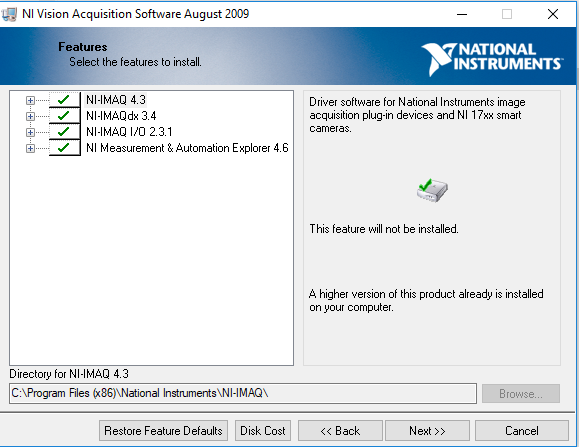The image size is (579, 447).
Task: Expand the NI-IMAQ I/O 2.3.1 node
Action: pos(30,132)
